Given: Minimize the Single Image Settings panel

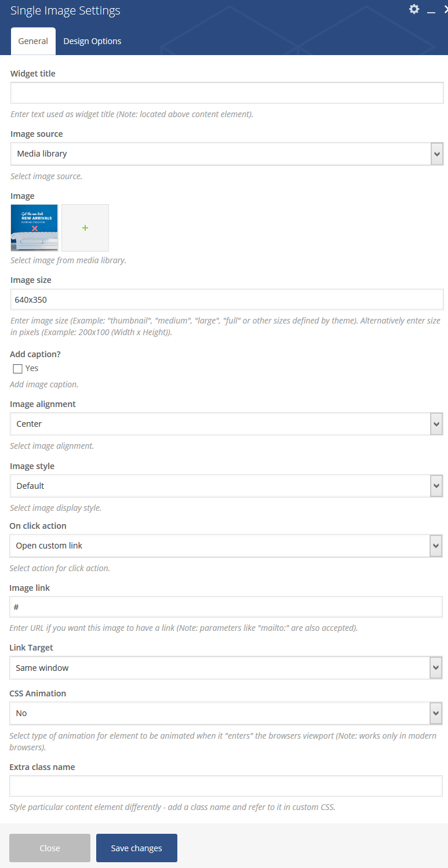Looking at the screenshot, I should point(431,10).
